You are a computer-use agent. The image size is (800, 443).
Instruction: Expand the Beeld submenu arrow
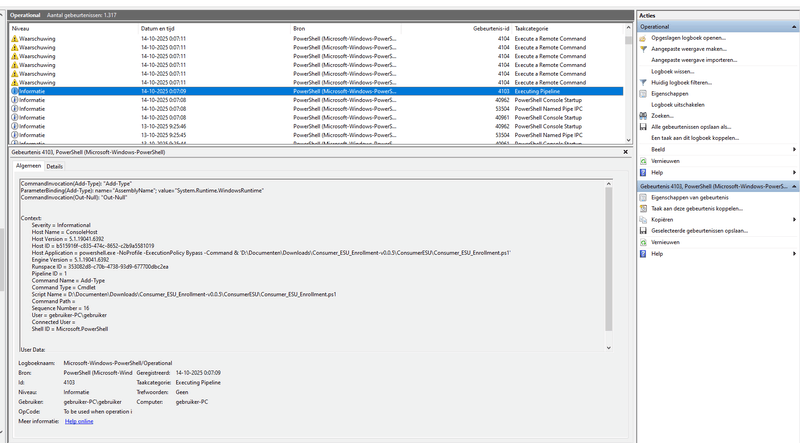tap(794, 150)
